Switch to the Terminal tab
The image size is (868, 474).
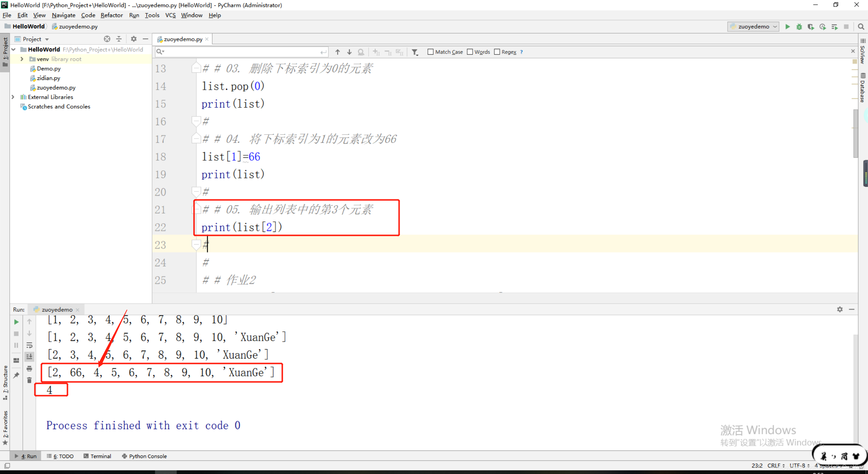click(x=97, y=456)
